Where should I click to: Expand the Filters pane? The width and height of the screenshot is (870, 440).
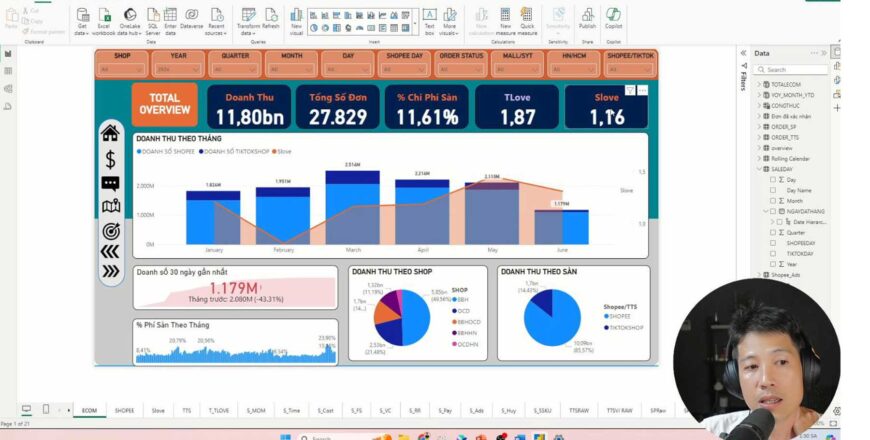pos(743,53)
